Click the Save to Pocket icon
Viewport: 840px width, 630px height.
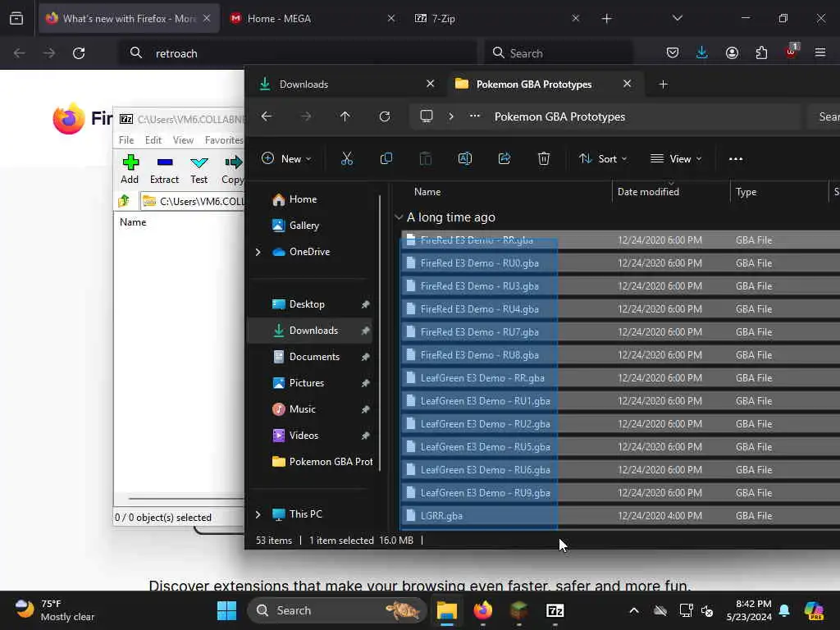(x=673, y=52)
